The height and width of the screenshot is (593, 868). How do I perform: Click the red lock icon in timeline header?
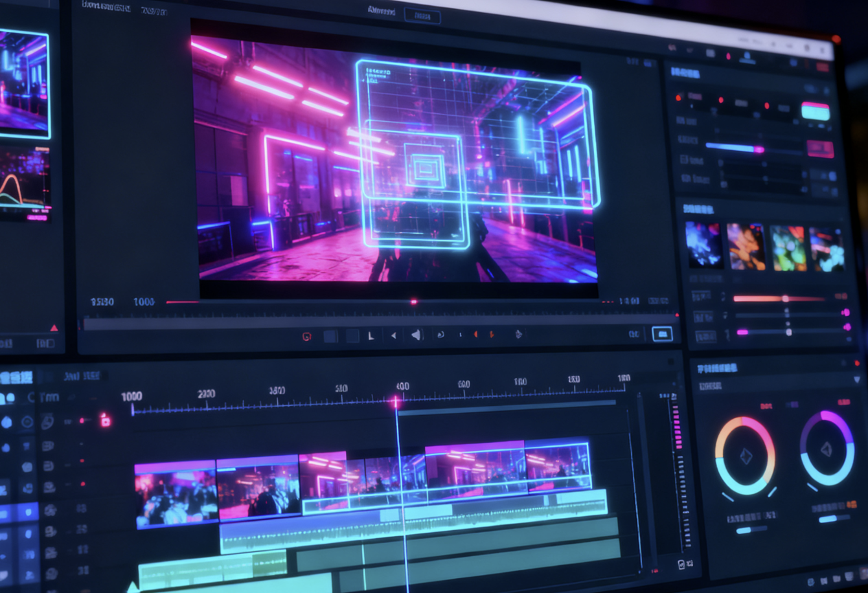(105, 421)
